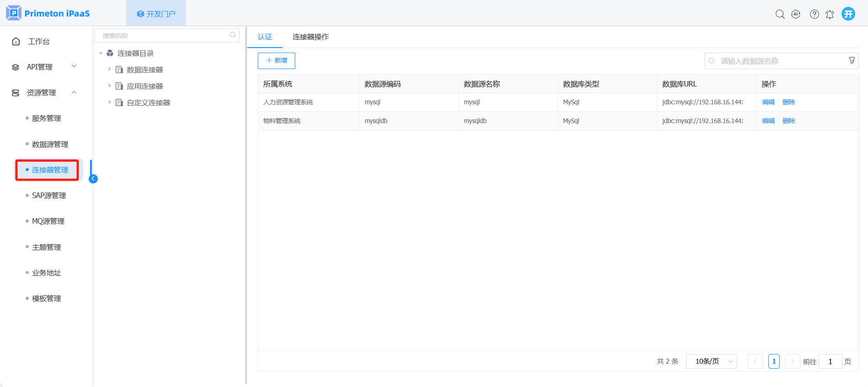Expand the 自定义连接器 tree node

pos(110,102)
